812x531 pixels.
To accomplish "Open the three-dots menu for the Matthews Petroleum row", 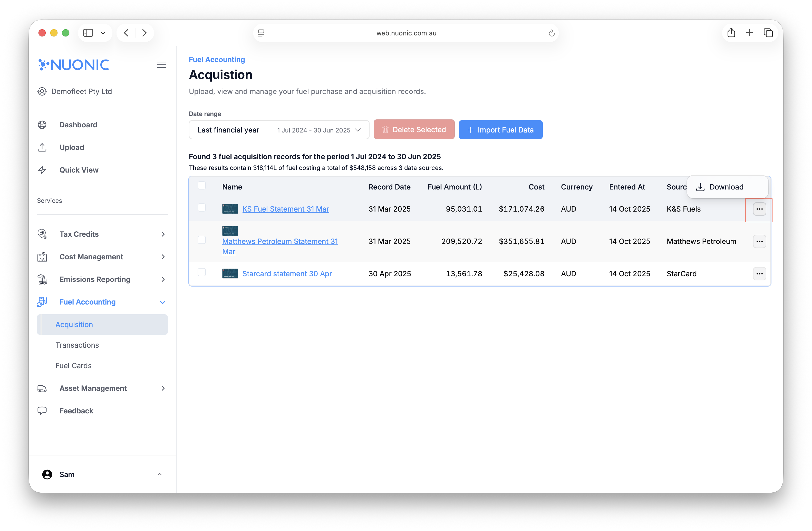I will point(759,241).
